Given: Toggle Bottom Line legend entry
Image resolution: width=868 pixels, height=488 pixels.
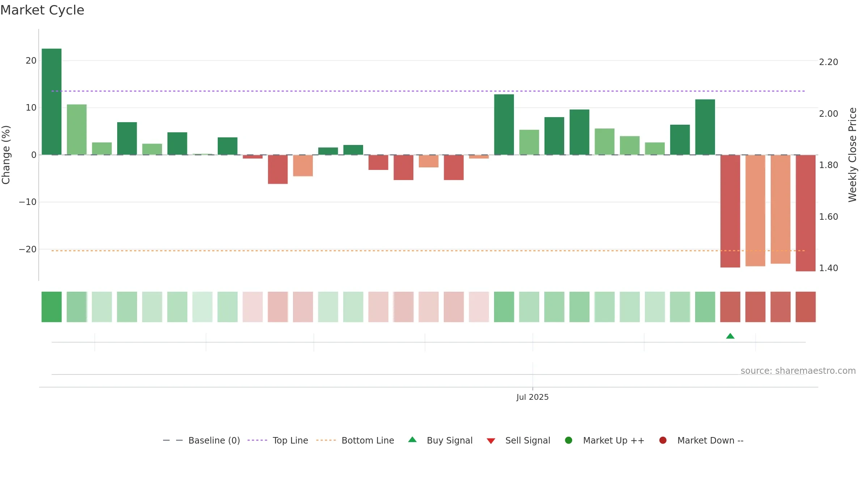Looking at the screenshot, I should tap(355, 440).
